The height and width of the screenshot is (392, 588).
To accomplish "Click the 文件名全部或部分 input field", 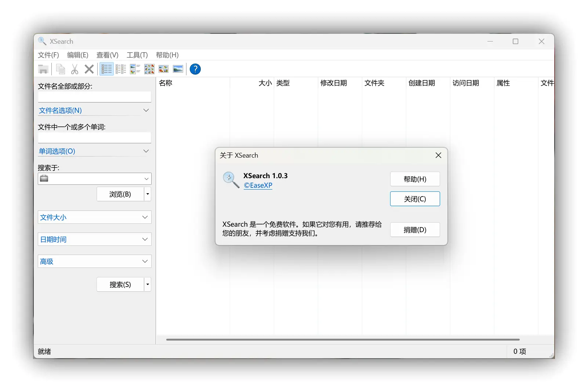I will click(x=94, y=97).
